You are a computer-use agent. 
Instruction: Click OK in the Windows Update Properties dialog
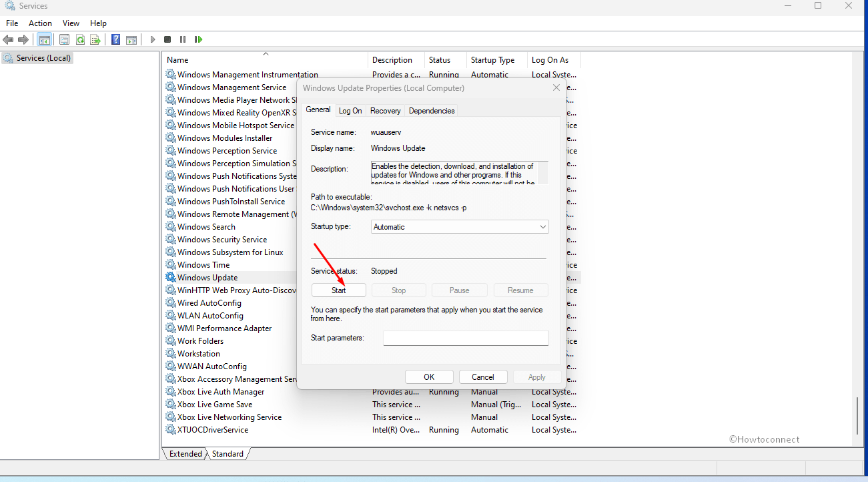pyautogui.click(x=429, y=377)
